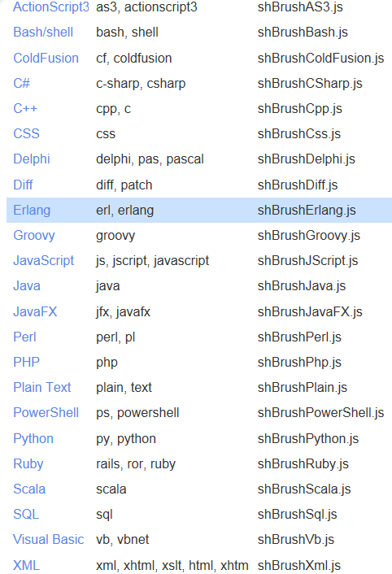The width and height of the screenshot is (392, 574).
Task: Click the Diff link
Action: click(23, 185)
